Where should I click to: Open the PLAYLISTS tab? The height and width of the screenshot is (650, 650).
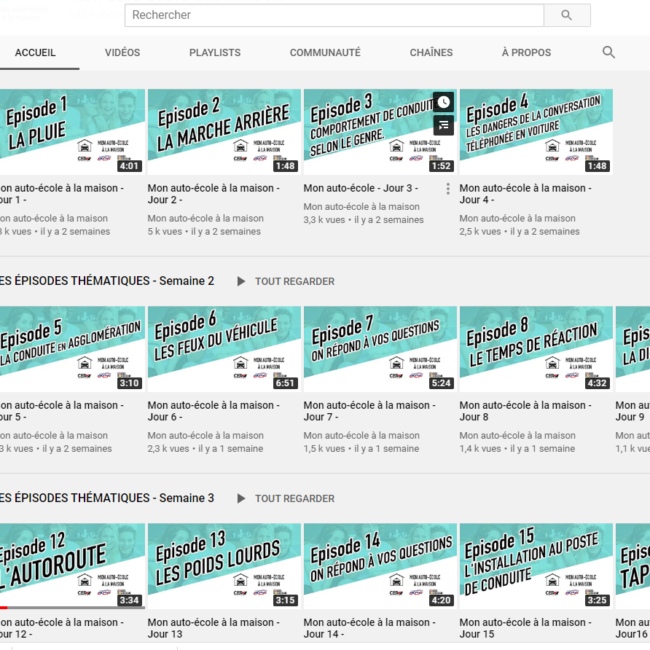coord(215,53)
